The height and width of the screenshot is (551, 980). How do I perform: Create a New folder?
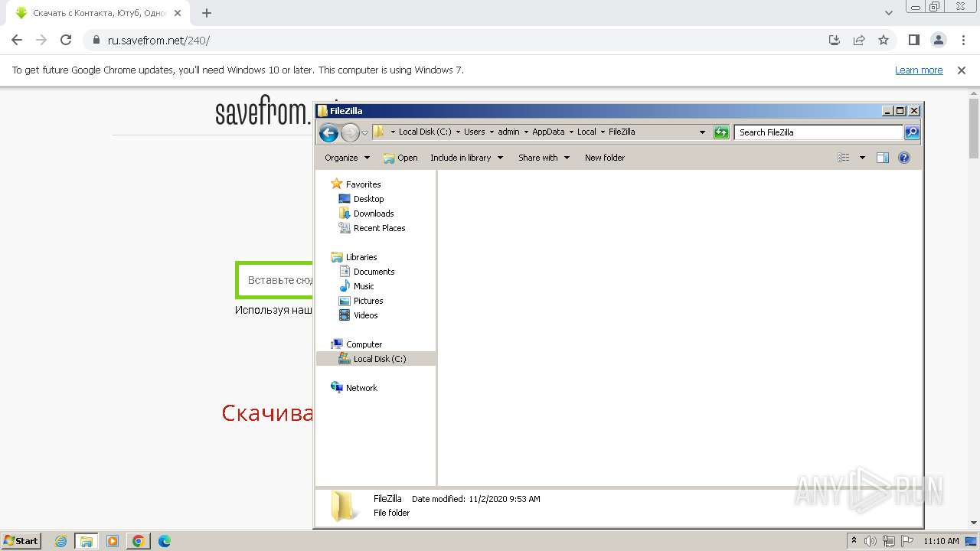(x=605, y=158)
